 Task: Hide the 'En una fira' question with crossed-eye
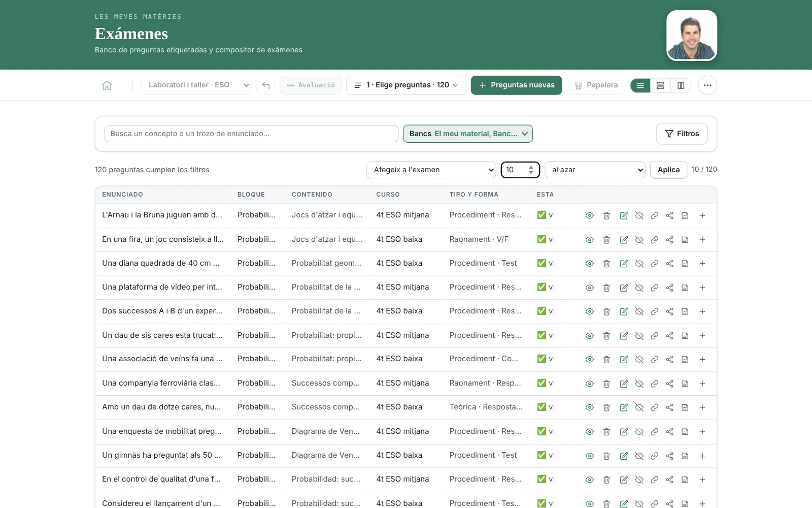pos(639,240)
